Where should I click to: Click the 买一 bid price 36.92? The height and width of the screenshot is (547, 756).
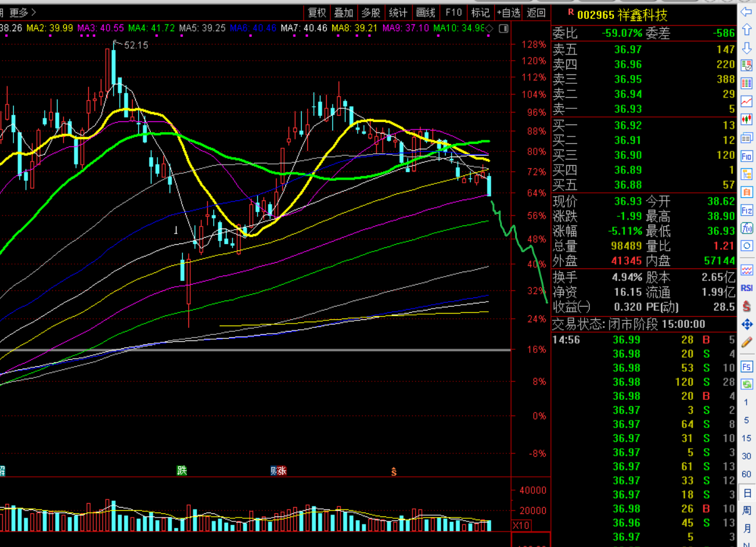[628, 125]
